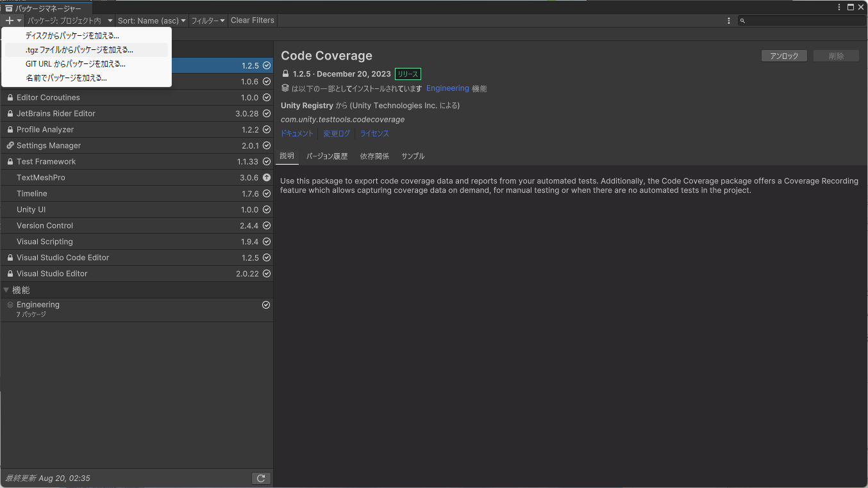Screen dimensions: 868x488
Task: Switch to the バージョン履歴 tab
Action: click(x=327, y=156)
